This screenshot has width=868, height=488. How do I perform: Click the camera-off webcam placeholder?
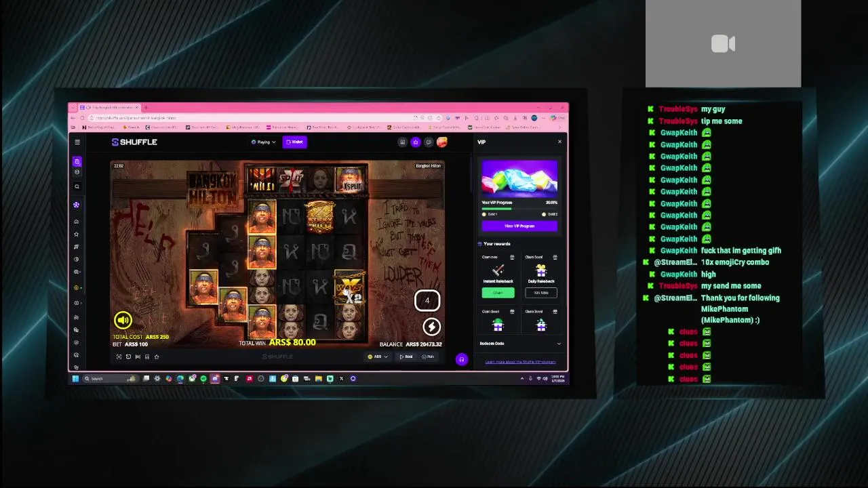click(723, 44)
